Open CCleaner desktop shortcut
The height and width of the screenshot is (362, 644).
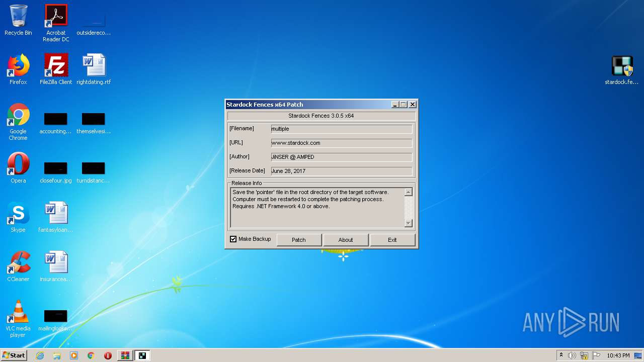18,266
